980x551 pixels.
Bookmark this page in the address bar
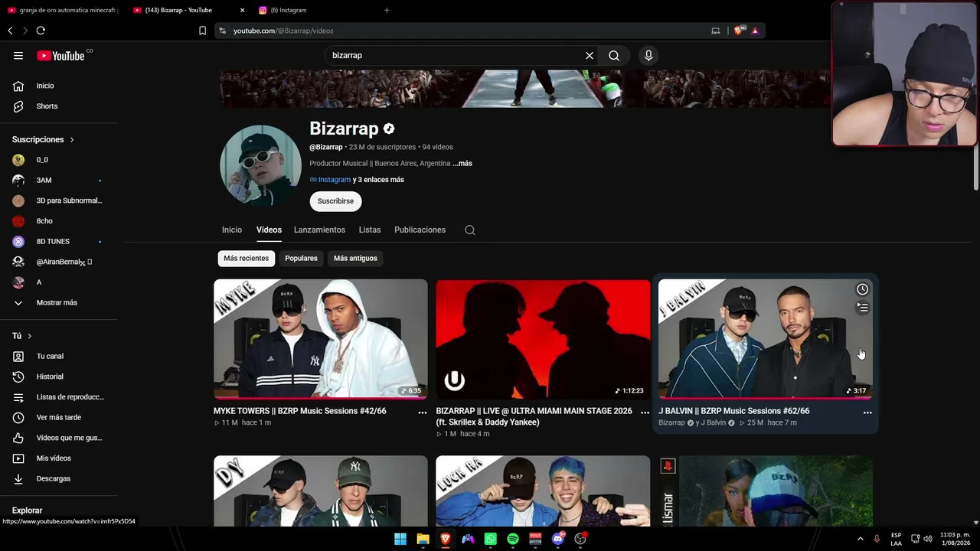(x=202, y=31)
